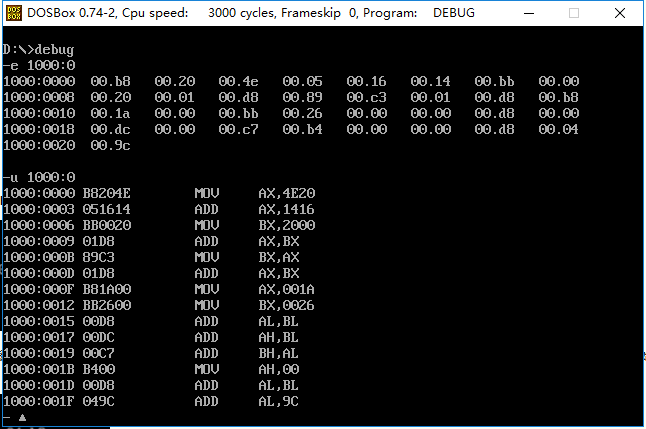The height and width of the screenshot is (429, 646).
Task: Click byte entry '00.4e' in first row
Action: click(239, 81)
